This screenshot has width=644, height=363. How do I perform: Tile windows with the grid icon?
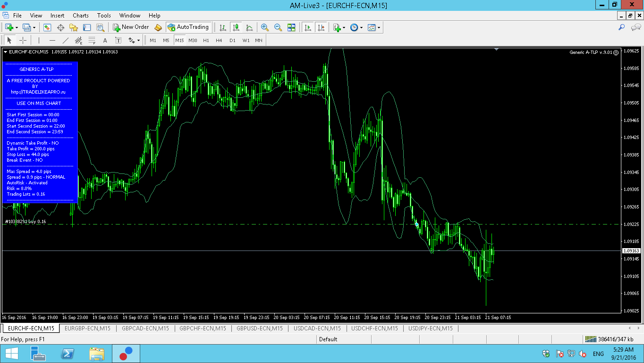point(291,27)
